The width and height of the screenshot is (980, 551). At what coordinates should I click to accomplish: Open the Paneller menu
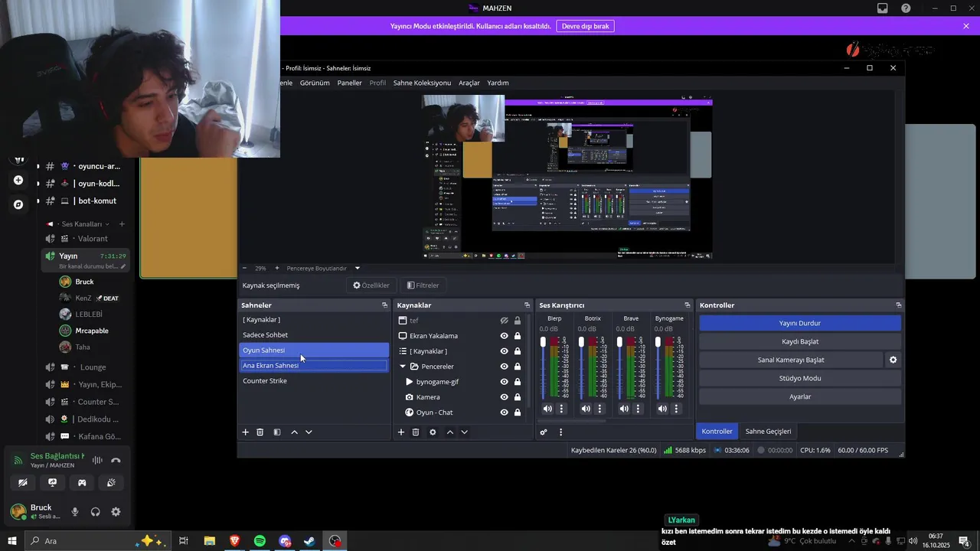point(350,83)
